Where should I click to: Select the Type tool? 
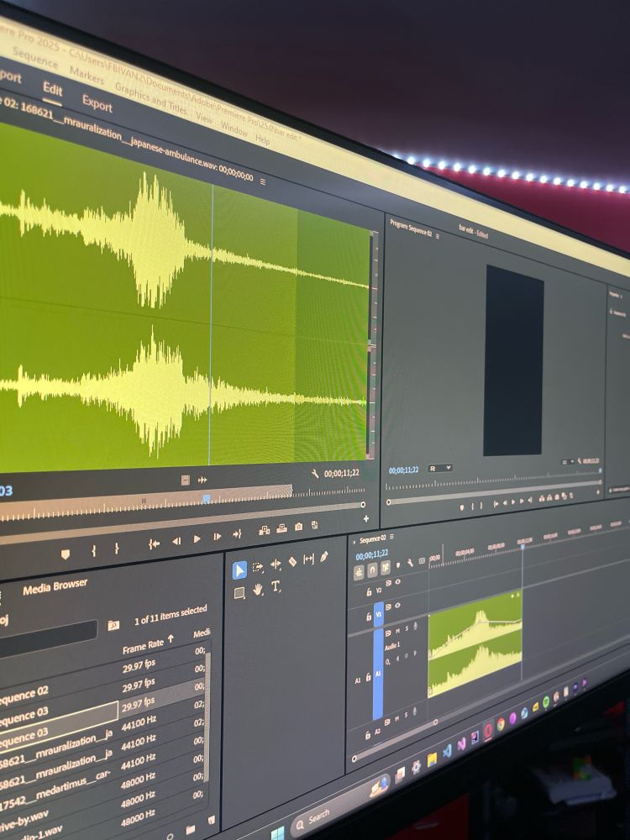pyautogui.click(x=276, y=586)
